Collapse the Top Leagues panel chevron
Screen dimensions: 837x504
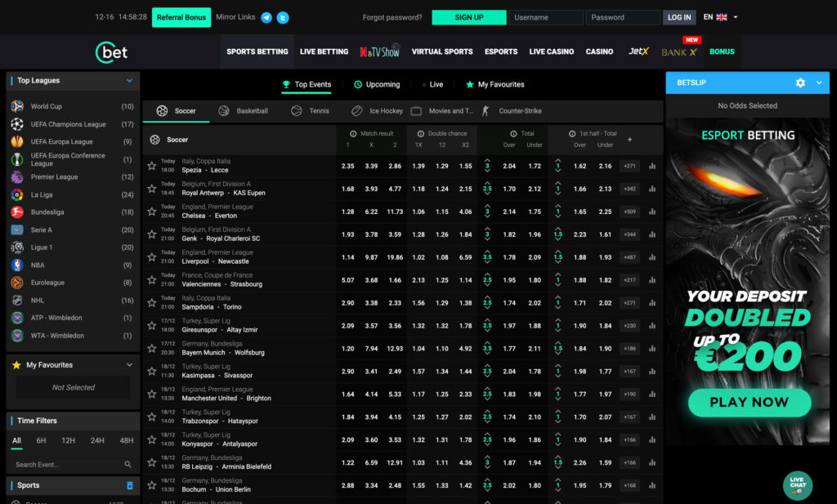click(x=129, y=81)
